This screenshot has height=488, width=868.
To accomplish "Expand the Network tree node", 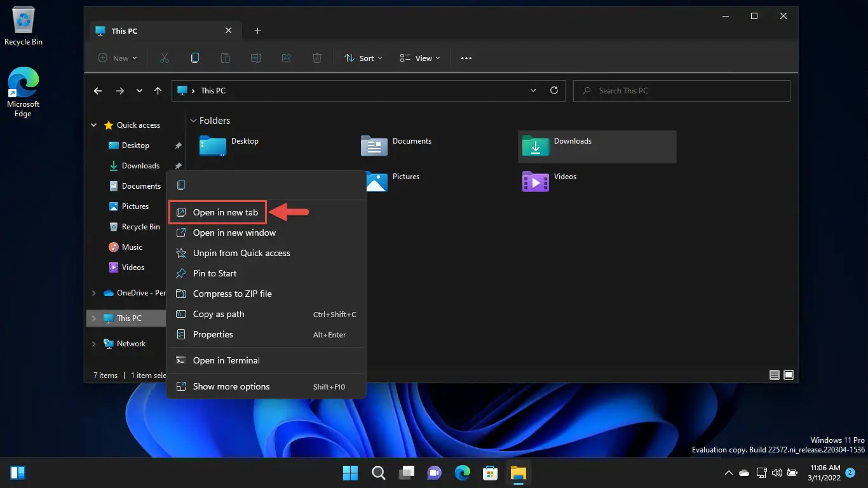I will [94, 344].
